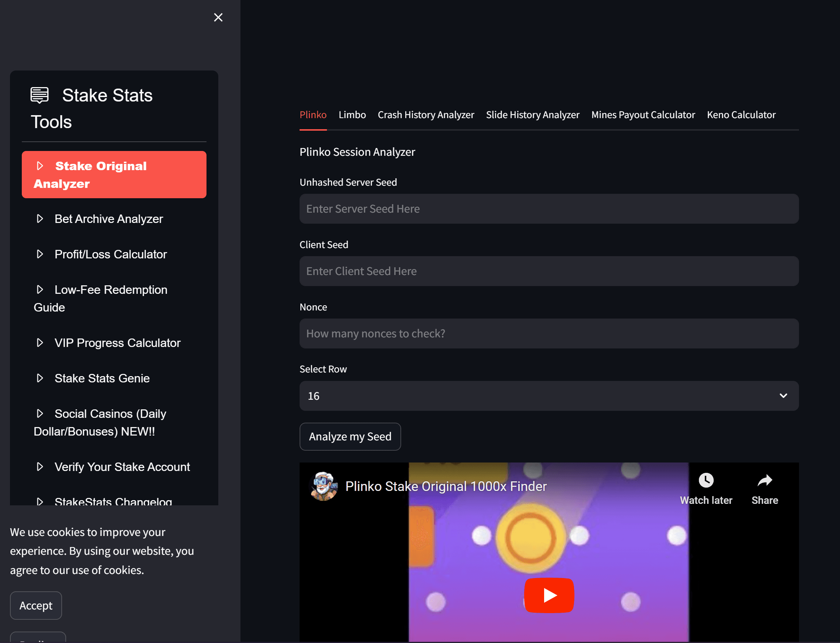Open Verify Your Stake Account page
The width and height of the screenshot is (840, 643).
tap(114, 467)
